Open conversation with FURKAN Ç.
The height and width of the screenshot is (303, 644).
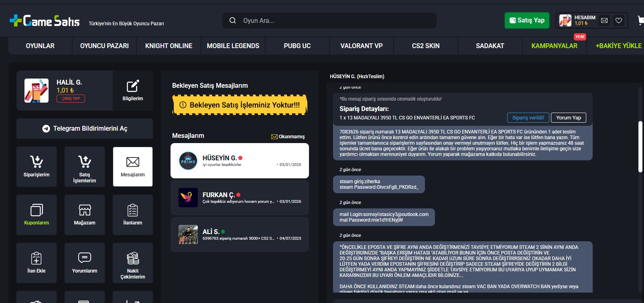pyautogui.click(x=240, y=198)
